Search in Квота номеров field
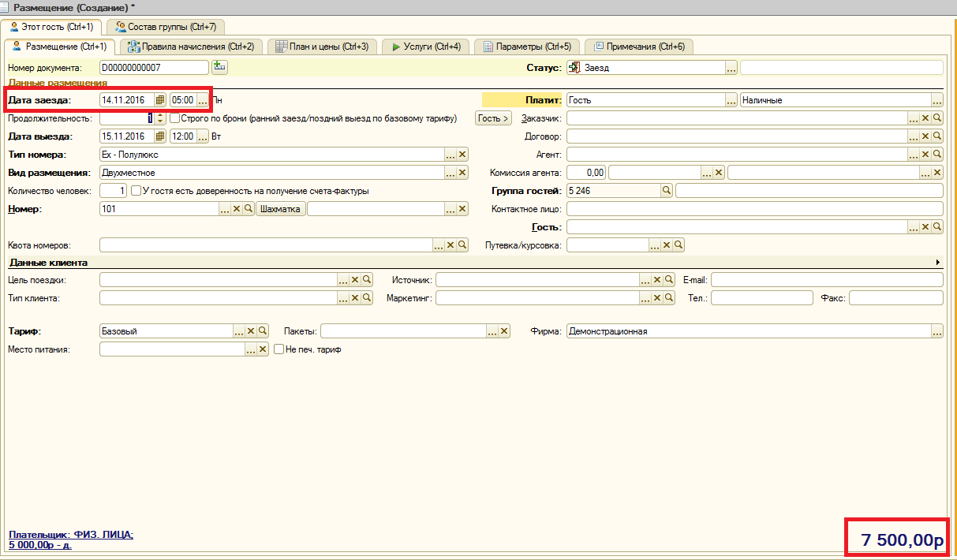957x560 pixels. pyautogui.click(x=462, y=245)
